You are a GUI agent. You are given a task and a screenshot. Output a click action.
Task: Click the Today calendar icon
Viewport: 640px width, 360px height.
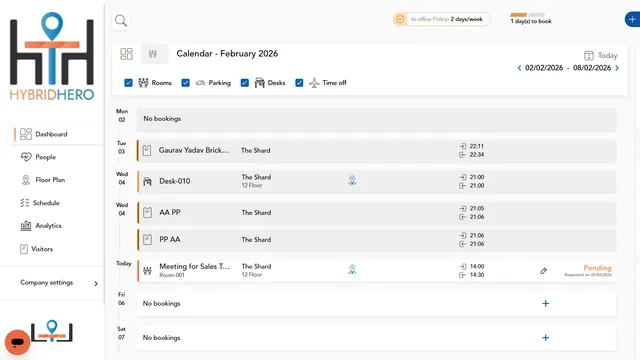[x=589, y=56]
